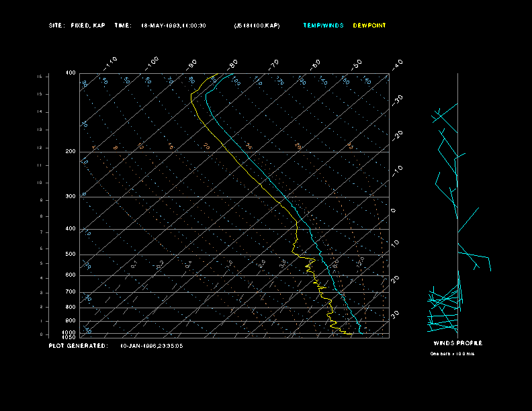This screenshot has width=532, height=411.
Task: Click the 1050 pressure level label
Action: click(69, 337)
